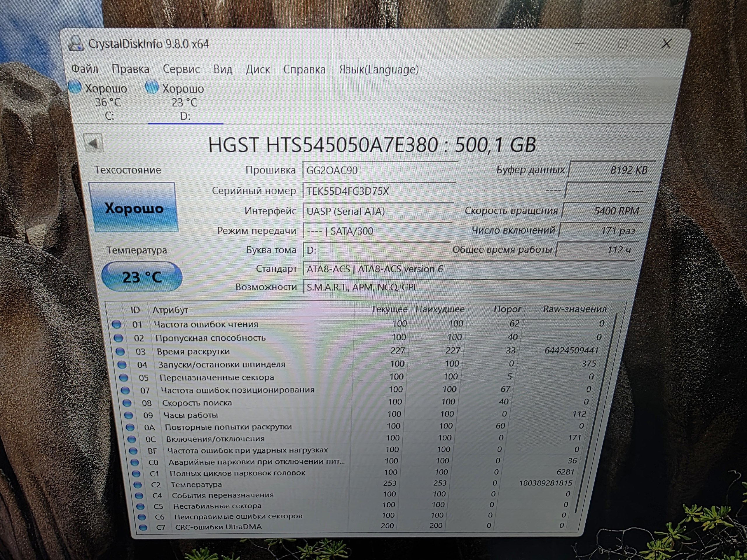Select the C: drive status orb
The width and height of the screenshot is (747, 560).
pyautogui.click(x=75, y=86)
